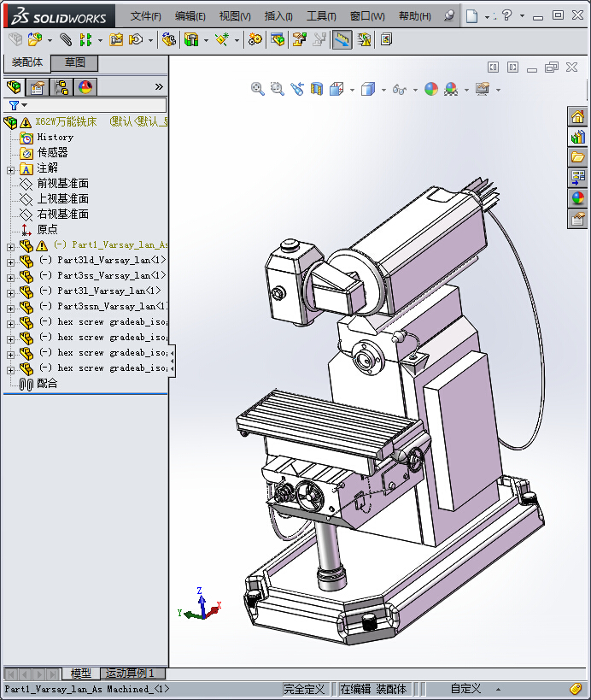Click the last icon on assembly toolbar

[x=386, y=39]
